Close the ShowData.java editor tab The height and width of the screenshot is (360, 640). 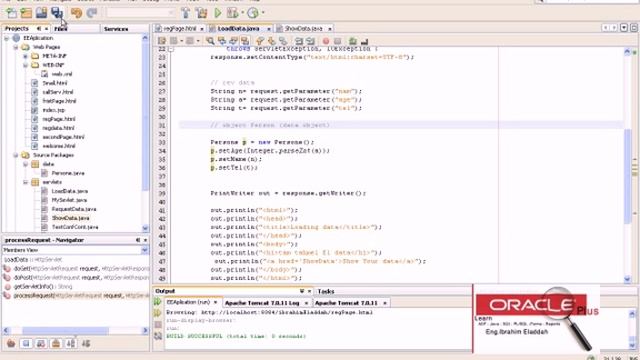(329, 29)
